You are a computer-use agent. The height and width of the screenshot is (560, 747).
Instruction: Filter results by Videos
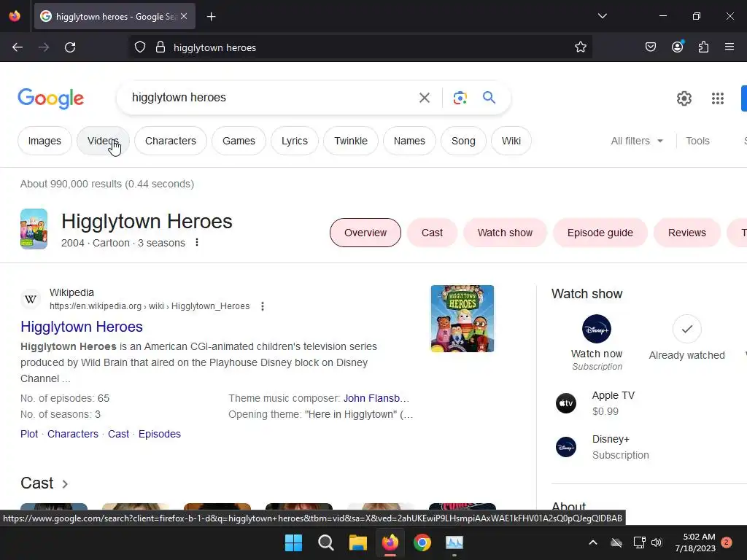103,141
